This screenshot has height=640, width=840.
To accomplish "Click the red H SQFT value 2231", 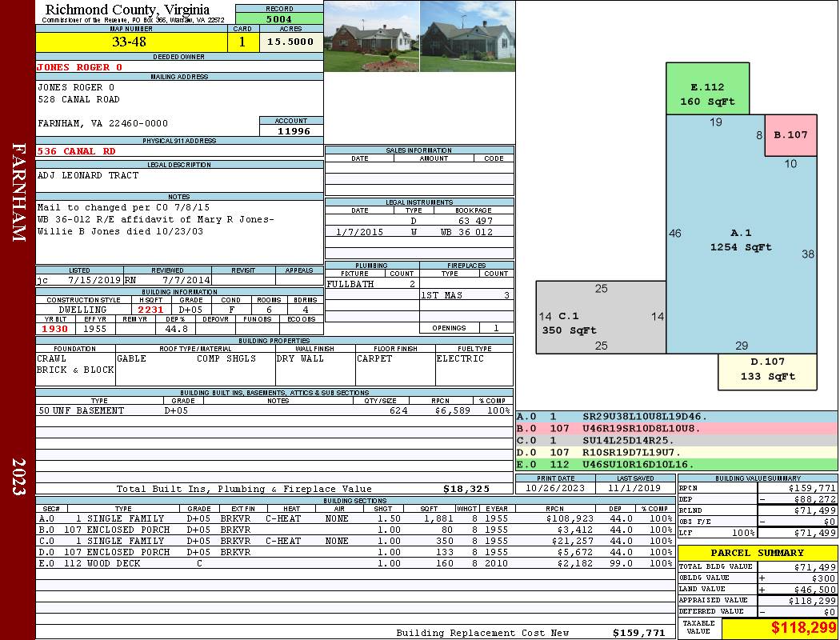I will pyautogui.click(x=150, y=310).
